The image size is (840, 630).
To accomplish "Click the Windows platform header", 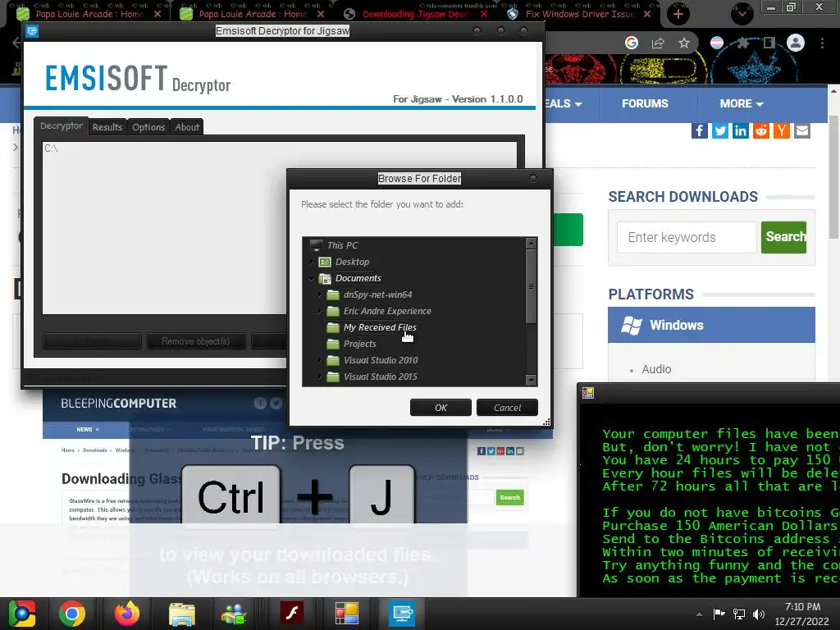I will point(711,325).
